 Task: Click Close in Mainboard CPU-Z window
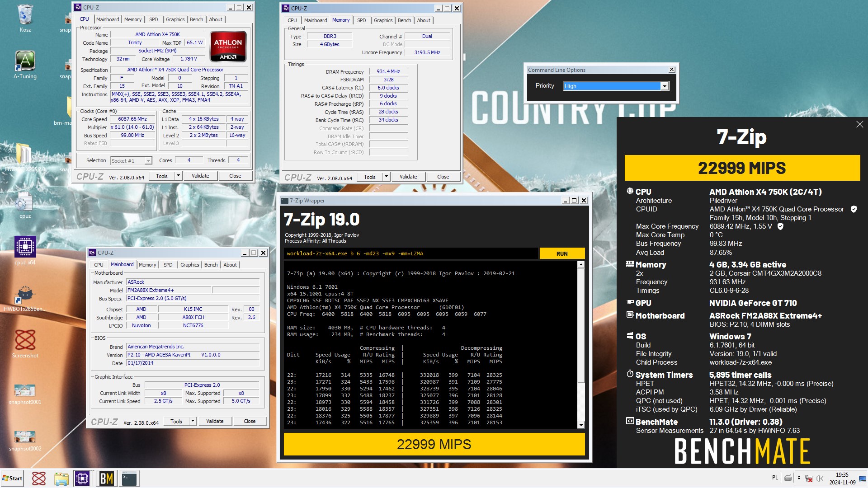250,421
